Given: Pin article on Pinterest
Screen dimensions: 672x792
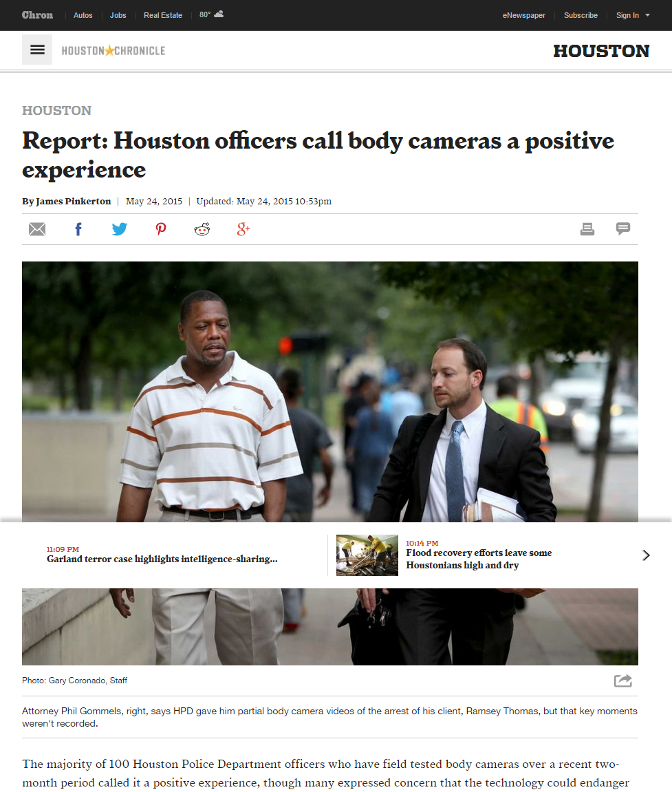Looking at the screenshot, I should [x=160, y=229].
